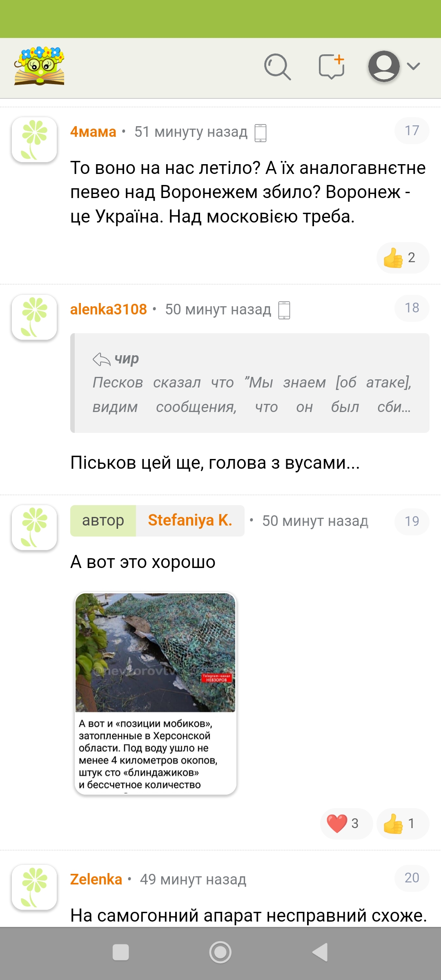Select comment number 17 badge
Viewport: 441px width, 980px height.
pyautogui.click(x=412, y=131)
